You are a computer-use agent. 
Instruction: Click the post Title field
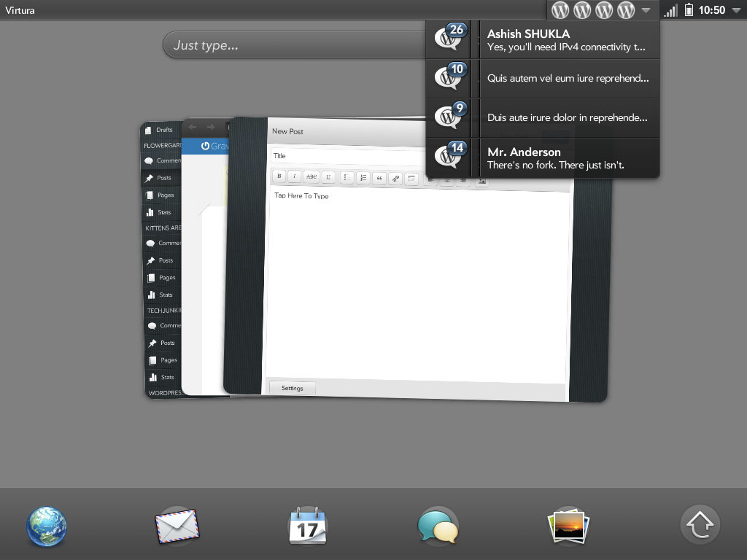click(348, 156)
